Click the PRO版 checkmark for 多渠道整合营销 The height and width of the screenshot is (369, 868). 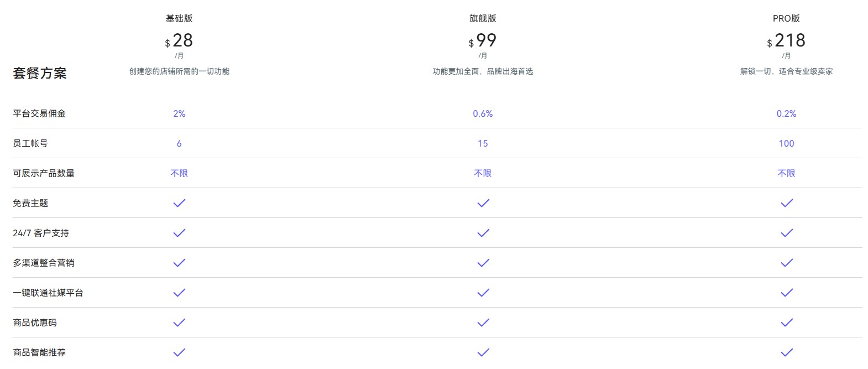coord(787,263)
